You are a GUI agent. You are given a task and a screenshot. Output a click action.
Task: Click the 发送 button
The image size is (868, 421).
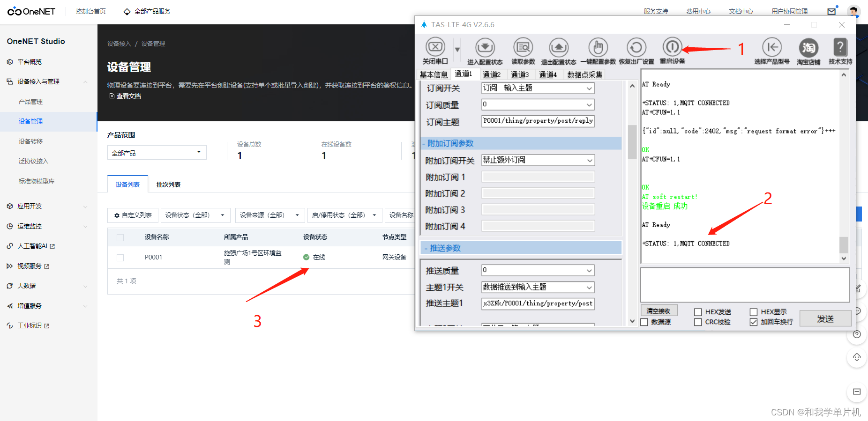825,318
